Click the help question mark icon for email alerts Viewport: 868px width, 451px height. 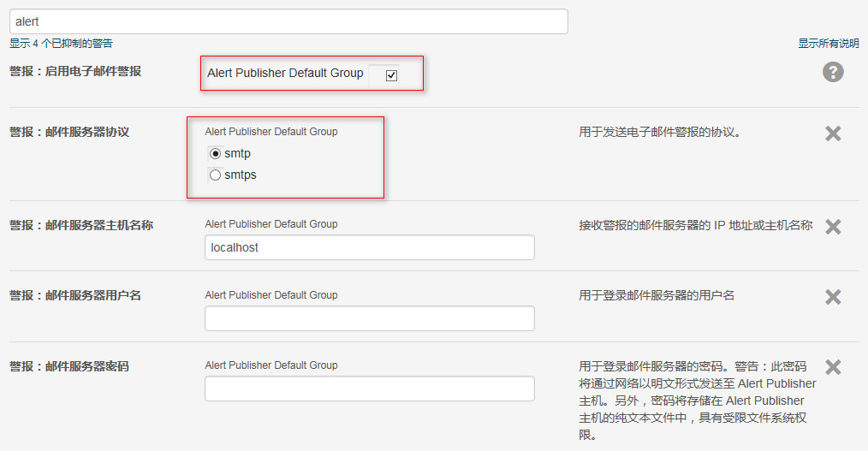tap(833, 72)
